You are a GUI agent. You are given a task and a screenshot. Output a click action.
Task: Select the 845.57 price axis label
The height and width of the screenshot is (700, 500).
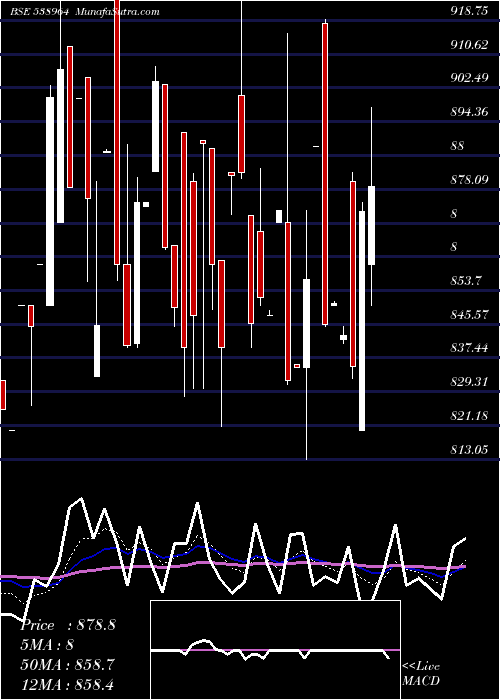469,314
